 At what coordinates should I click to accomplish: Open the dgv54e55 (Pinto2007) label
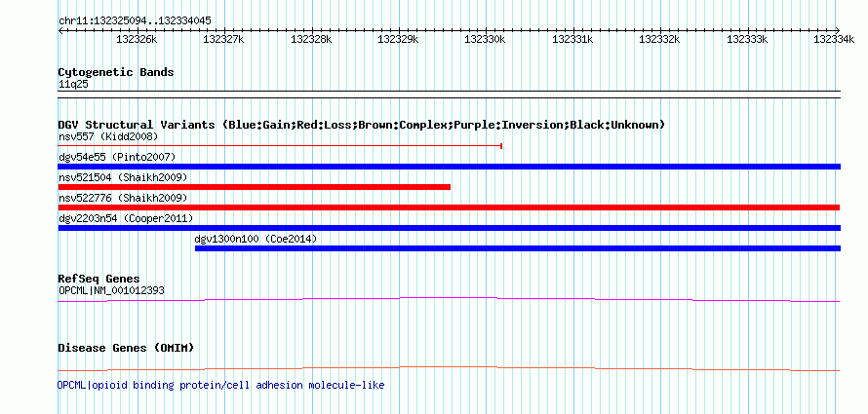[117, 157]
